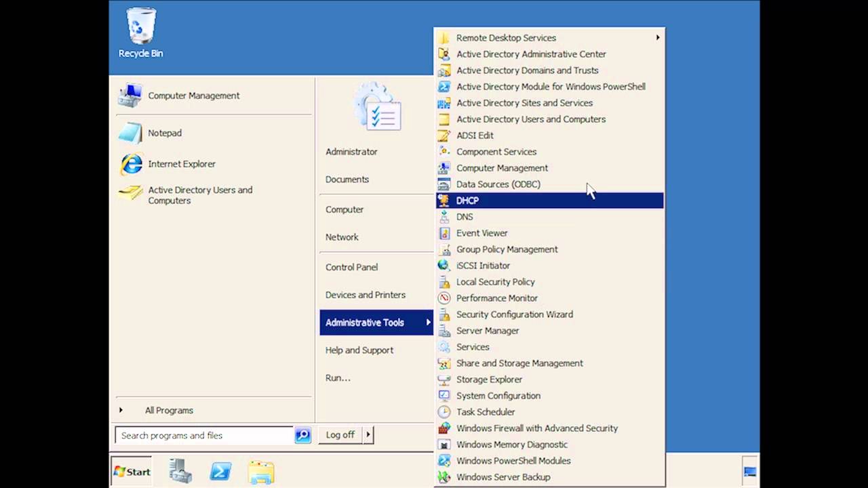This screenshot has height=488, width=868.
Task: Click the Active Directory Administrative Center icon
Action: point(443,54)
